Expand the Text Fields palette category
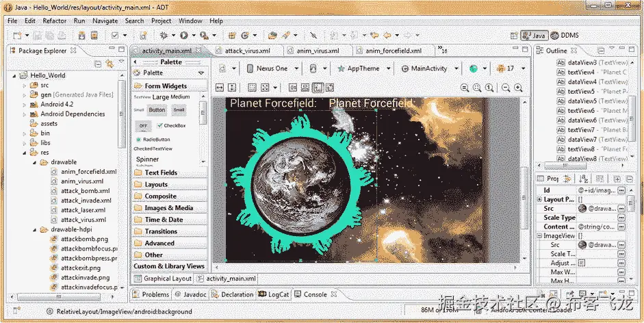The width and height of the screenshot is (644, 323). click(169, 172)
